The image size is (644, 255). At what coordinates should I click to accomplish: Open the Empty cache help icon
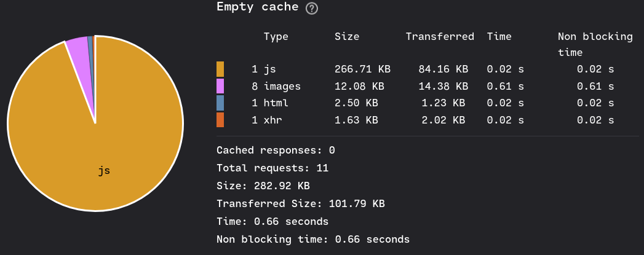point(312,8)
